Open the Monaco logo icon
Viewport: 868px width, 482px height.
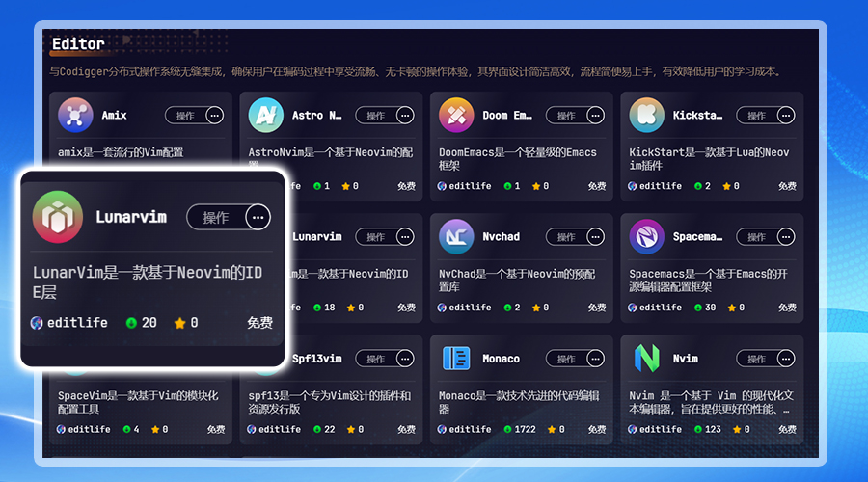(456, 359)
